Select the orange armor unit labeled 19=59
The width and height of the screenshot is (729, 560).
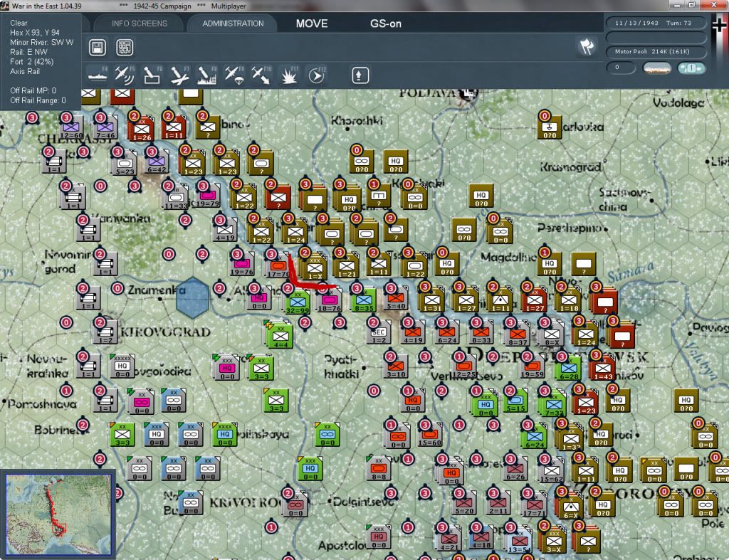(x=533, y=366)
